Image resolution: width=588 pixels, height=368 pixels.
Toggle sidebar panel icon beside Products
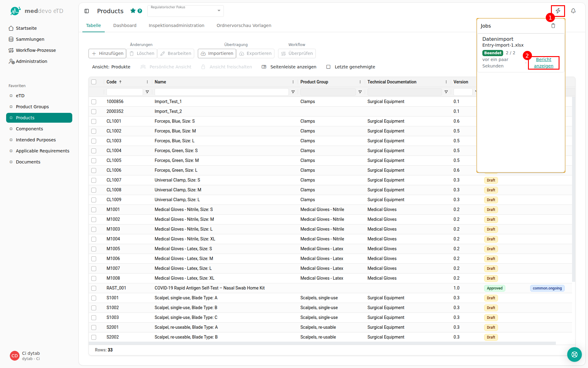(87, 11)
